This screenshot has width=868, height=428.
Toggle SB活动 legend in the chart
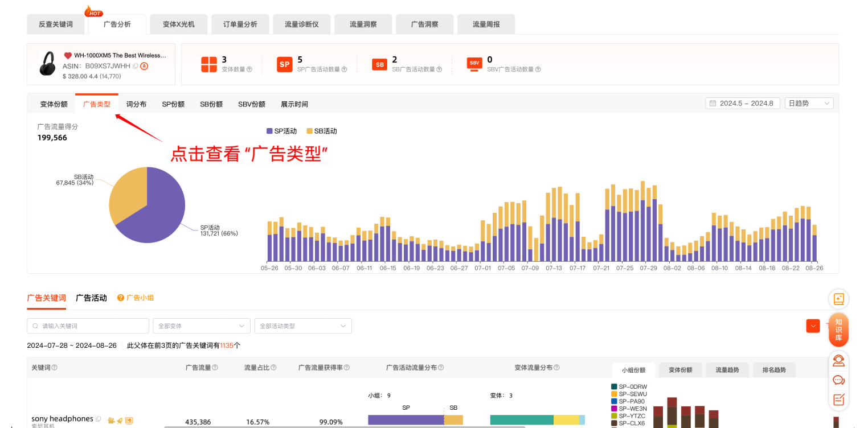click(x=322, y=131)
